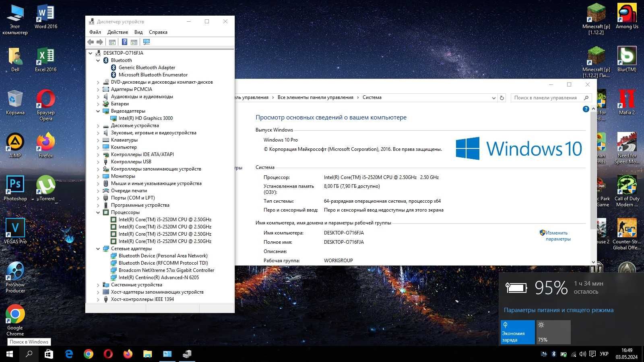Select the Opera browser desktop icon
644x362 pixels.
coord(46,105)
